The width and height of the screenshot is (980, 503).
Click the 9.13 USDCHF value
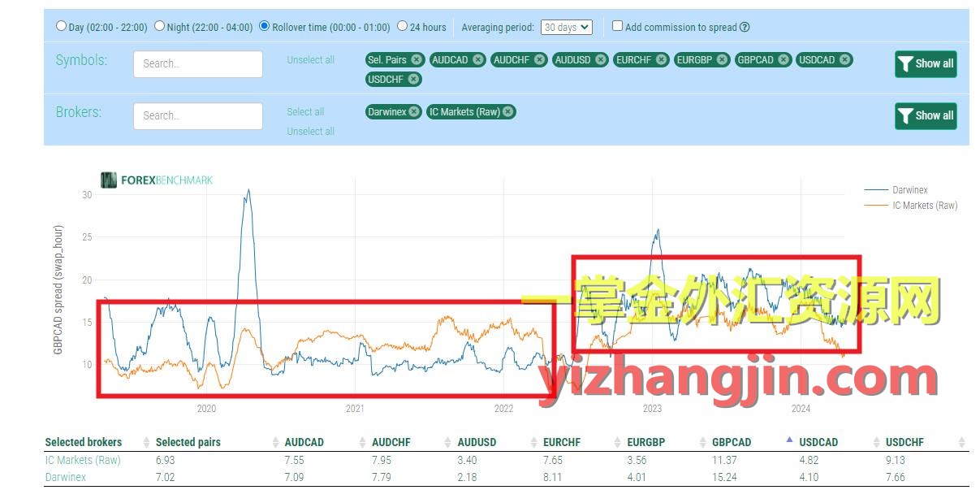[896, 460]
